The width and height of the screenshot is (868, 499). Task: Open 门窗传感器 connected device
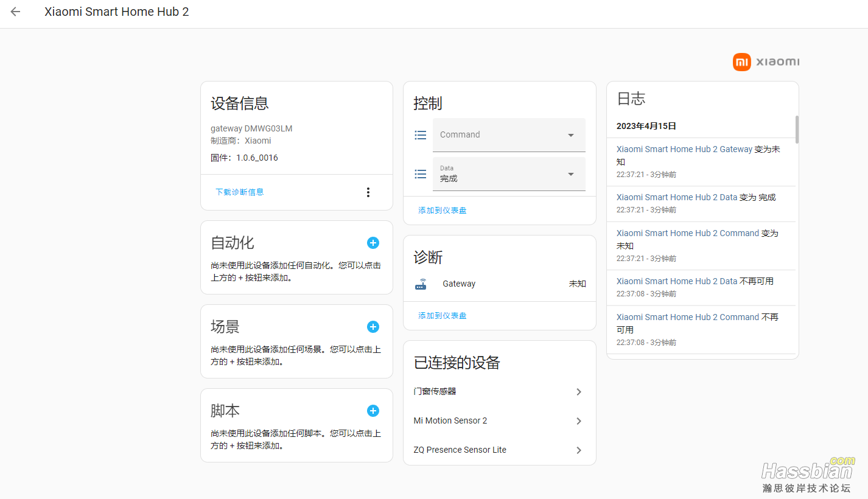[x=499, y=392]
